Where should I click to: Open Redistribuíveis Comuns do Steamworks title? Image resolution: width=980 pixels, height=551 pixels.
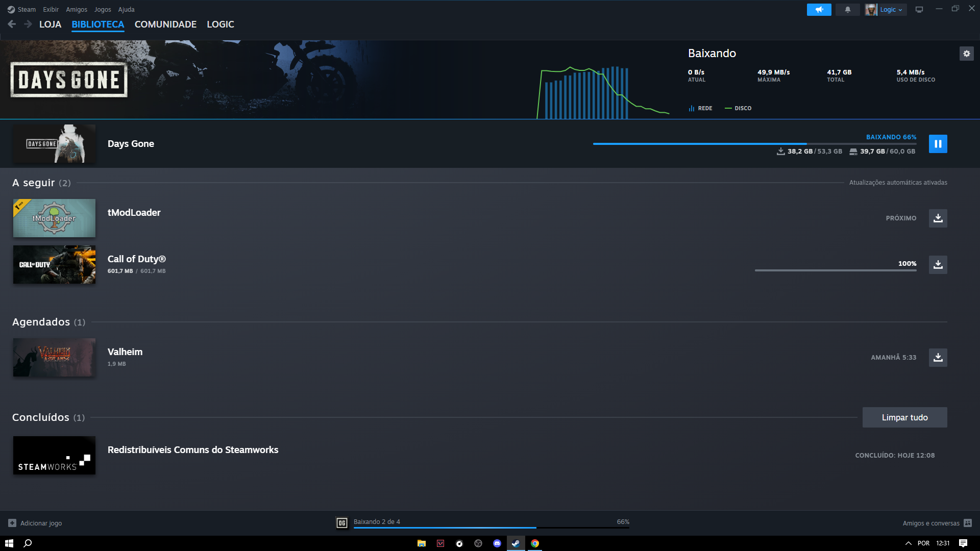click(193, 450)
